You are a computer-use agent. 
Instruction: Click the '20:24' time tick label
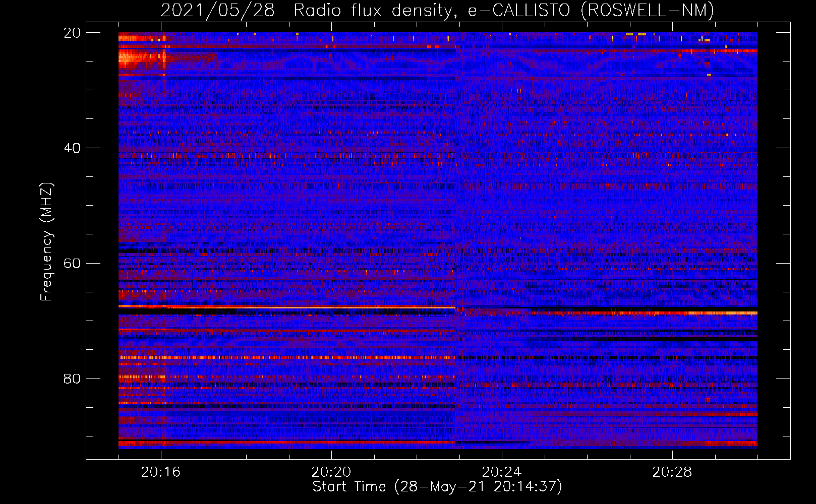[502, 472]
